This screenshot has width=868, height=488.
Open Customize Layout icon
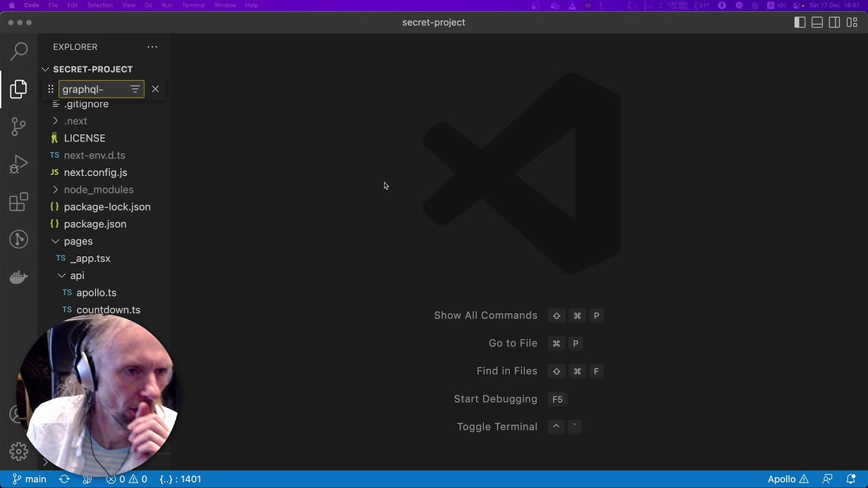point(852,22)
